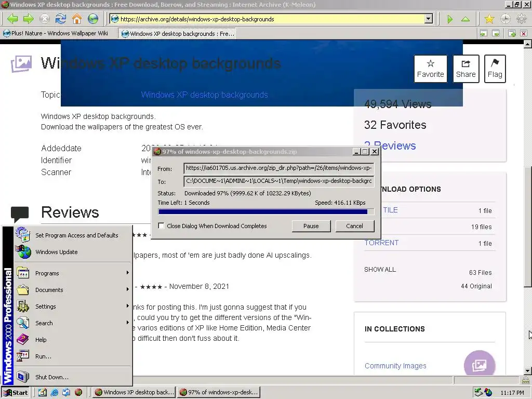532x399 pixels.
Task: Select the Windows XP desktop backgrounds tab
Action: click(178, 34)
